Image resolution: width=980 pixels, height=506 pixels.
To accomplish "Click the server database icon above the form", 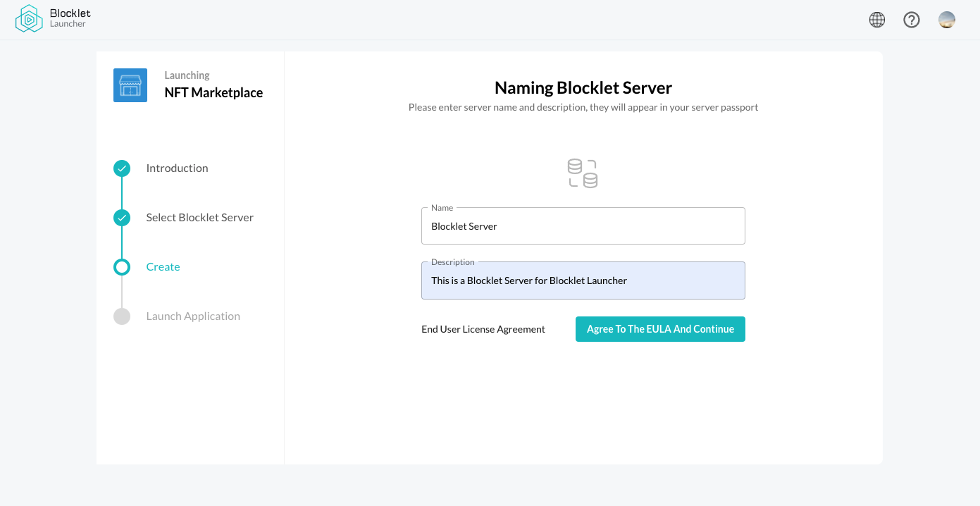I will pos(583,173).
